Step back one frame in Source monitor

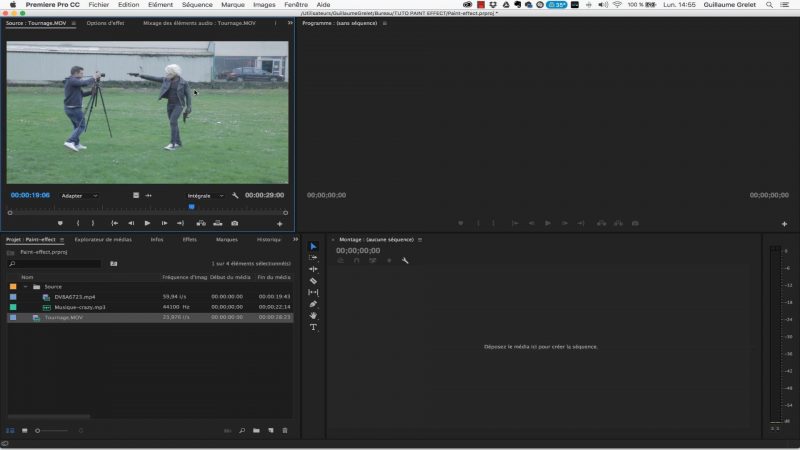[x=131, y=223]
